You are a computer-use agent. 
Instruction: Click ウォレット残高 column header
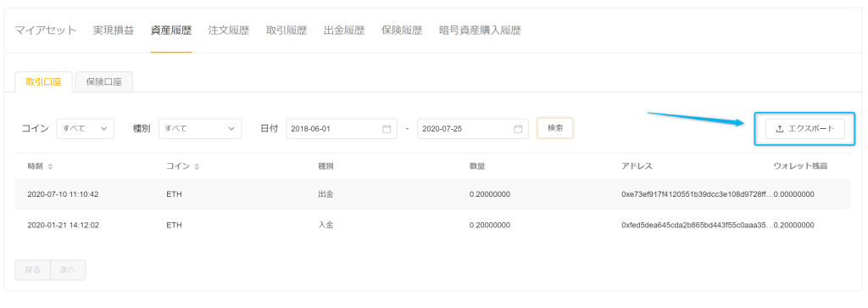[x=800, y=166]
